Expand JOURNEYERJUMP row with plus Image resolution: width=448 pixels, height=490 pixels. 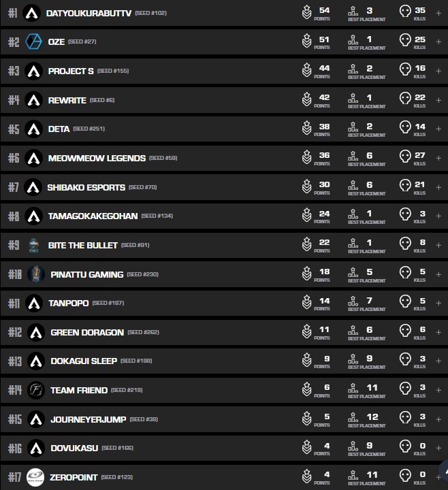coord(438,419)
